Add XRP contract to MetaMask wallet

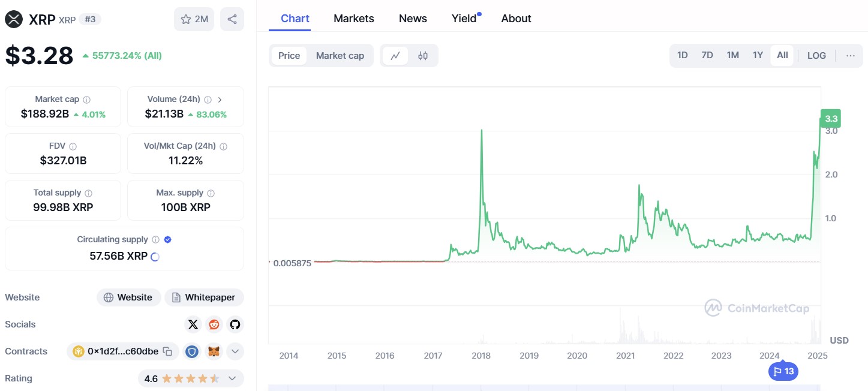tap(212, 351)
